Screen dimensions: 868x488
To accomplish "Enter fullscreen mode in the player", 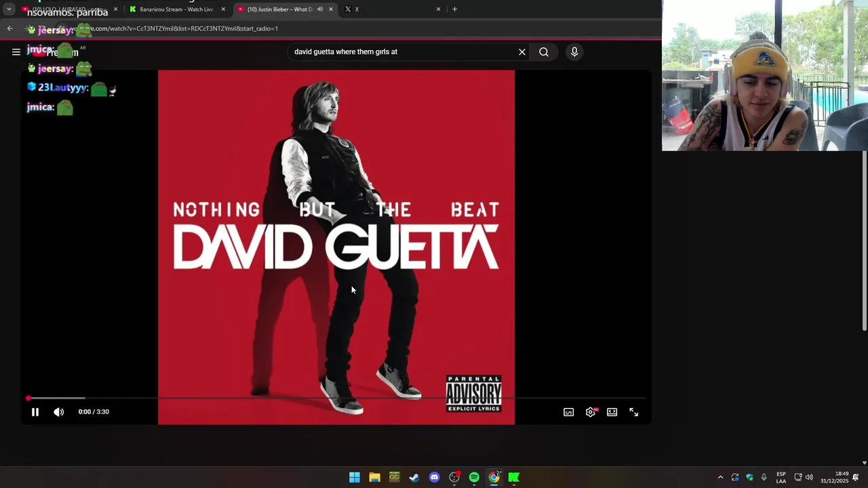I will click(x=634, y=412).
